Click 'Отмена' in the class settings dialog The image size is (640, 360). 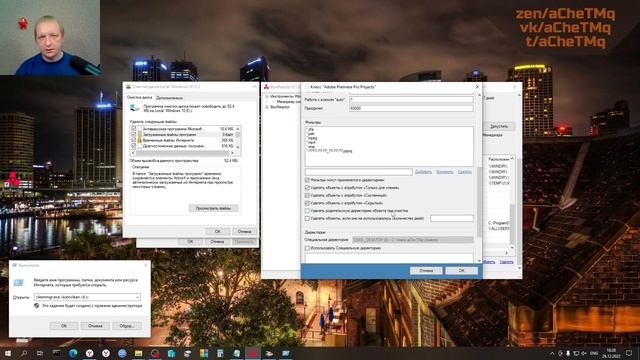click(426, 271)
